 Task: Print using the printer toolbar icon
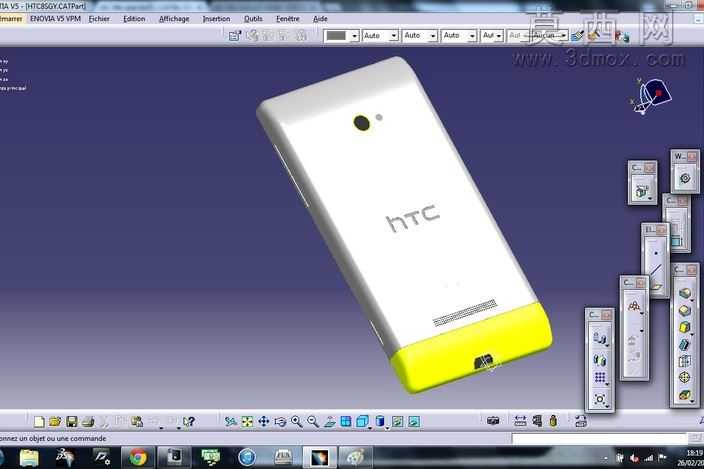pos(88,421)
